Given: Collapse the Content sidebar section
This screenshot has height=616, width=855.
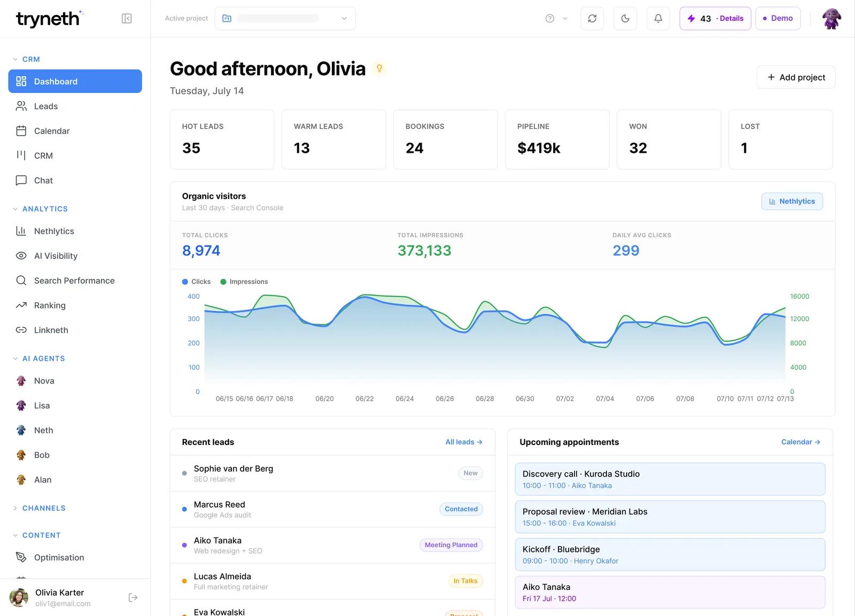Looking at the screenshot, I should (x=37, y=535).
